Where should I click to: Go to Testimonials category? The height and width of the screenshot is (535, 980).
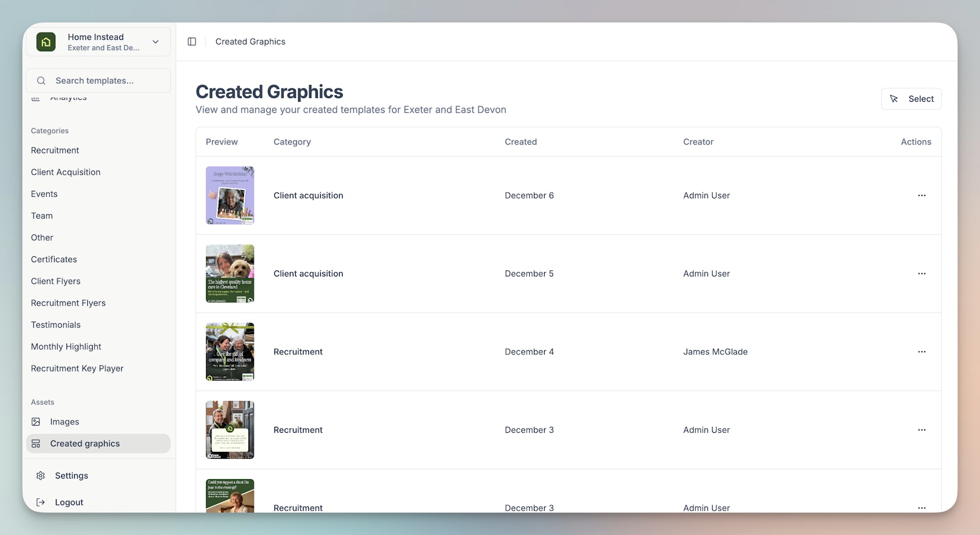[x=56, y=325]
